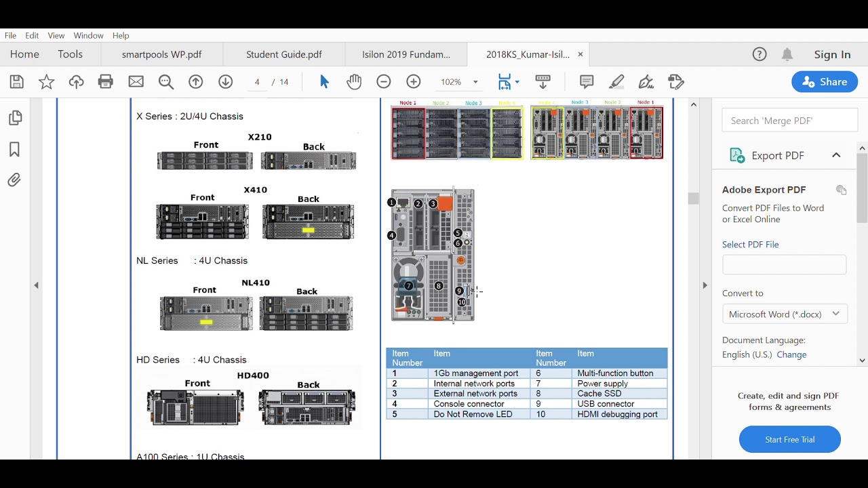The image size is (868, 488).
Task: Click the Start Free Trial button
Action: point(790,439)
